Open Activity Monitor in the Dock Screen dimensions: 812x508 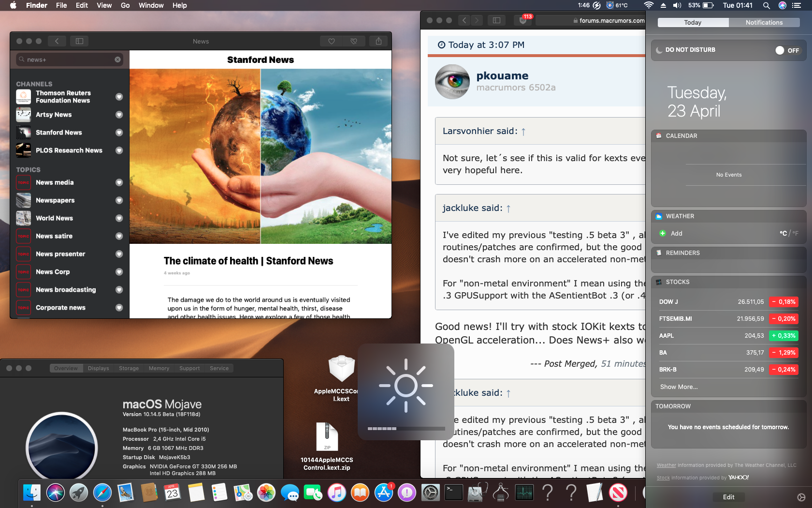click(524, 493)
